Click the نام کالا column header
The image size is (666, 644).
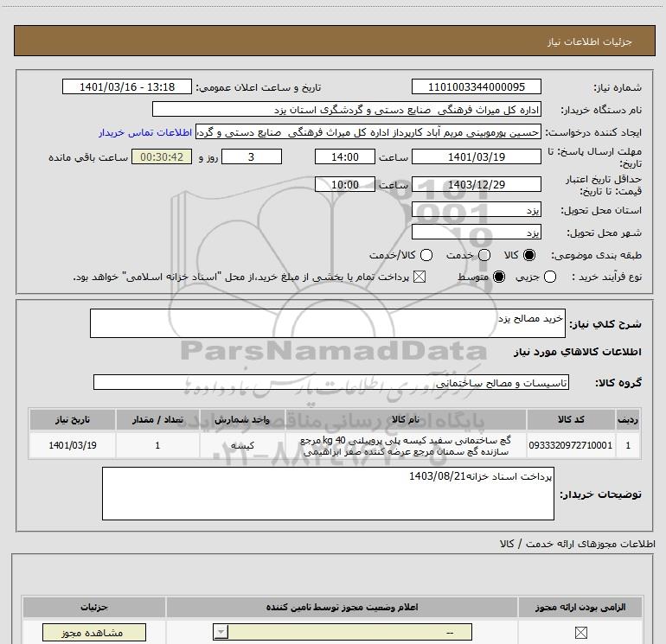[x=406, y=419]
